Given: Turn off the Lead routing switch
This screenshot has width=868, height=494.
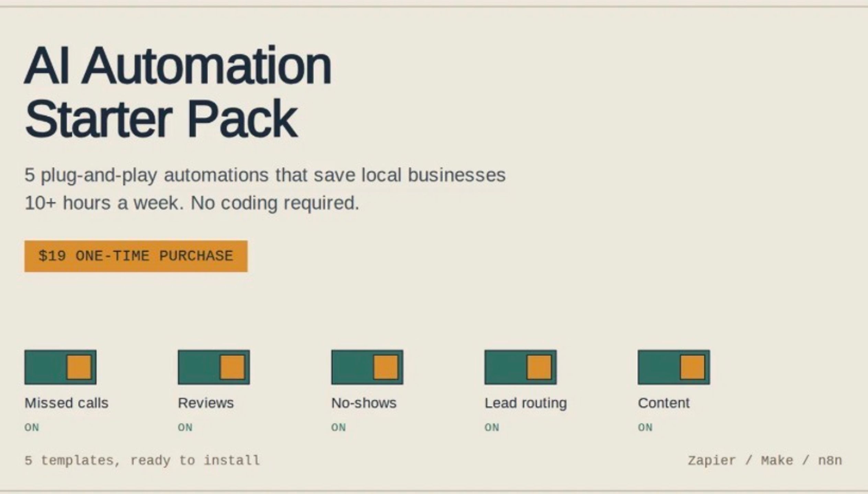Looking at the screenshot, I should pyautogui.click(x=521, y=367).
